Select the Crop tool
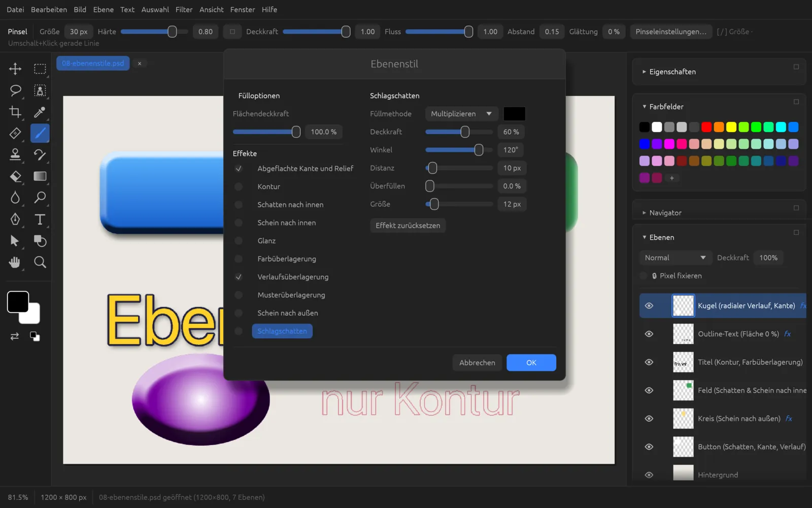This screenshot has width=812, height=508. (15, 112)
